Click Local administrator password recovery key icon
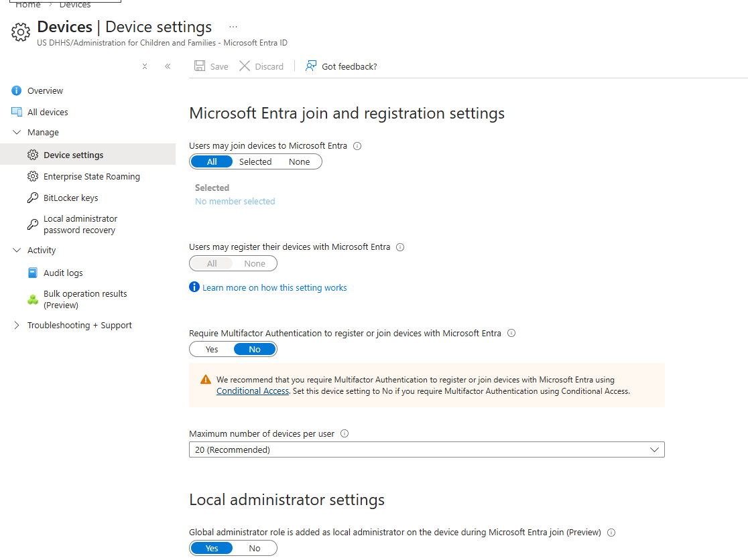Viewport: 748px width, 560px height. [x=32, y=224]
